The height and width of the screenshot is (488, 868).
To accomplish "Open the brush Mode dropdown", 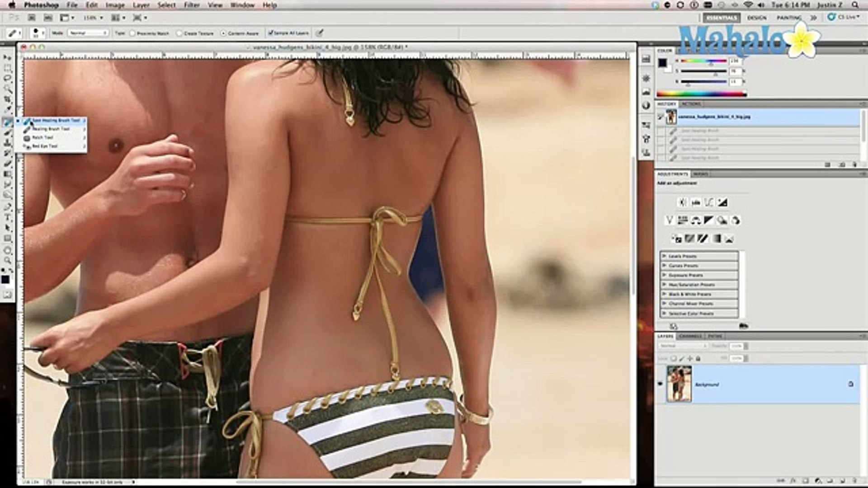I will (x=88, y=33).
